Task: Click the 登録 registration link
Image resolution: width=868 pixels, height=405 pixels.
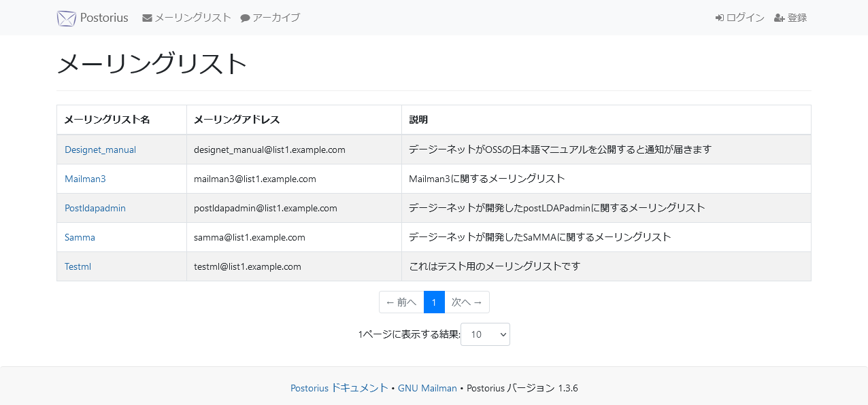Action: (796, 18)
